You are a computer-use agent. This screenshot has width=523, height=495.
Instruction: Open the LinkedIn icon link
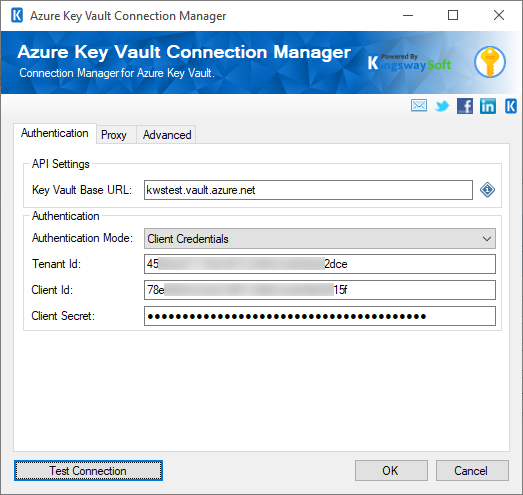488,106
